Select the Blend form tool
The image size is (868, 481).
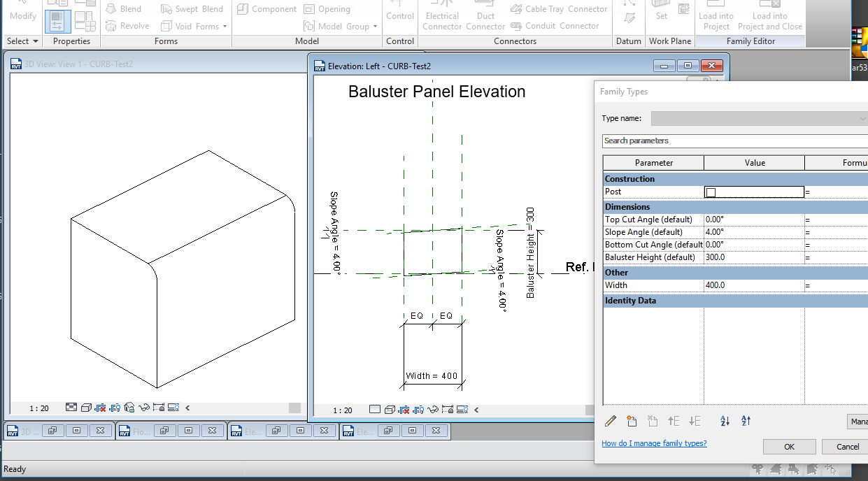pyautogui.click(x=123, y=9)
